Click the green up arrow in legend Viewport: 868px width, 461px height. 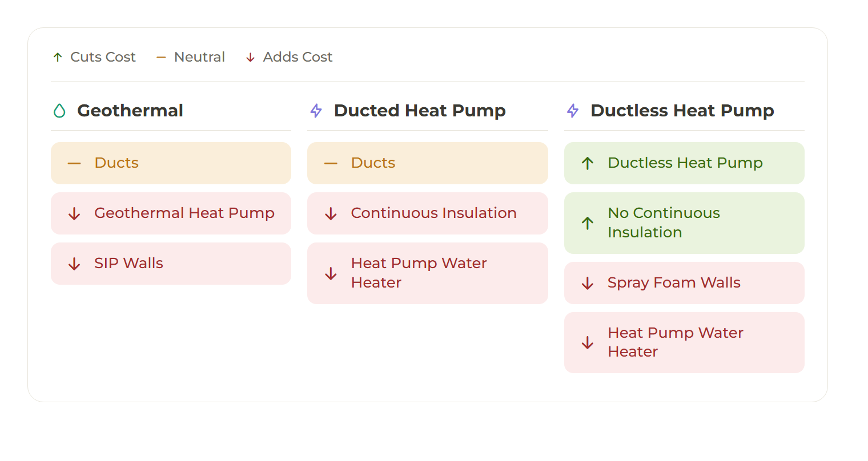tap(58, 57)
